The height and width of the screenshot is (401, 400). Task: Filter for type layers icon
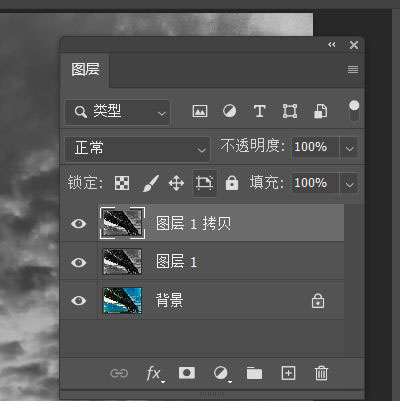(x=259, y=111)
